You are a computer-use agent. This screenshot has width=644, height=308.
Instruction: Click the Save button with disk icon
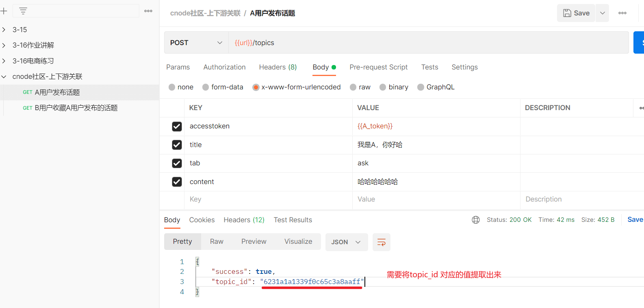point(576,13)
